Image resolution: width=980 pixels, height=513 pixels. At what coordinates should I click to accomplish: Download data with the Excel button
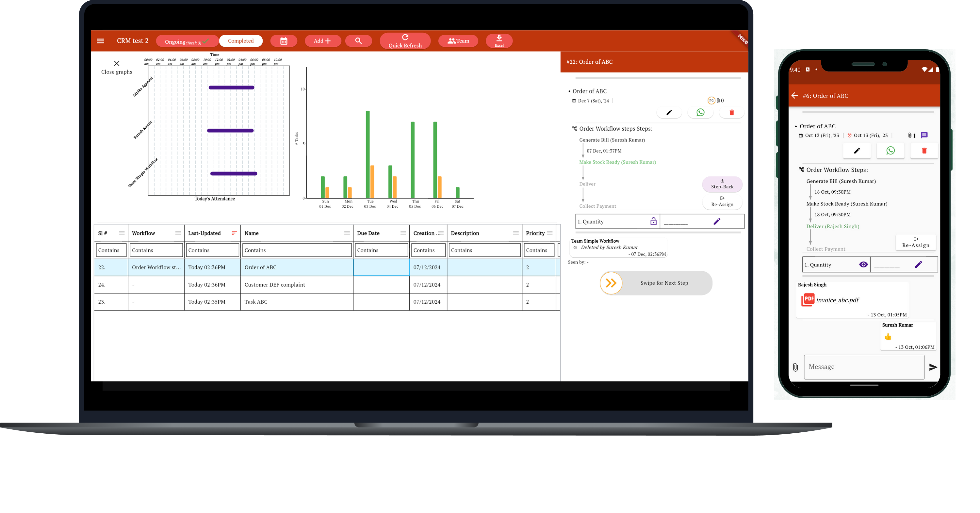tap(499, 41)
